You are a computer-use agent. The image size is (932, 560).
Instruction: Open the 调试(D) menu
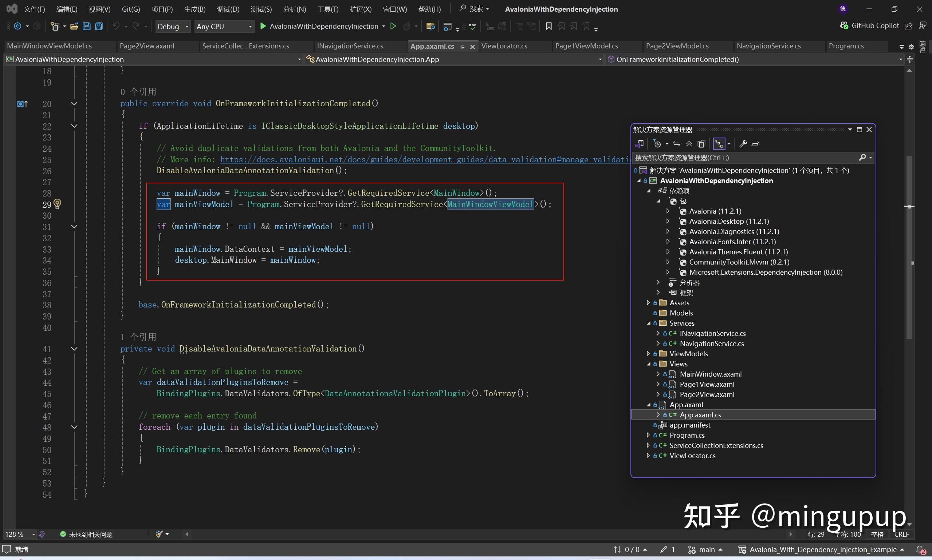click(228, 9)
